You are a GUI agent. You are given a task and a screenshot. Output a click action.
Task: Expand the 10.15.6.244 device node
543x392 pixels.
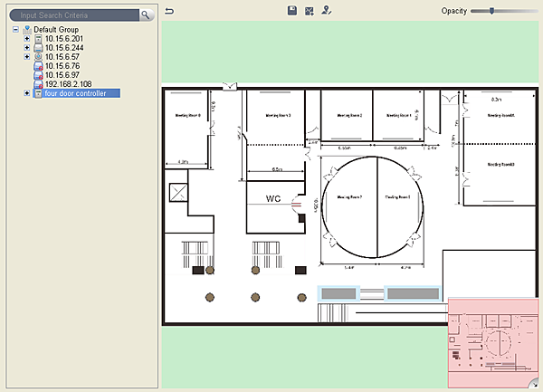(27, 47)
